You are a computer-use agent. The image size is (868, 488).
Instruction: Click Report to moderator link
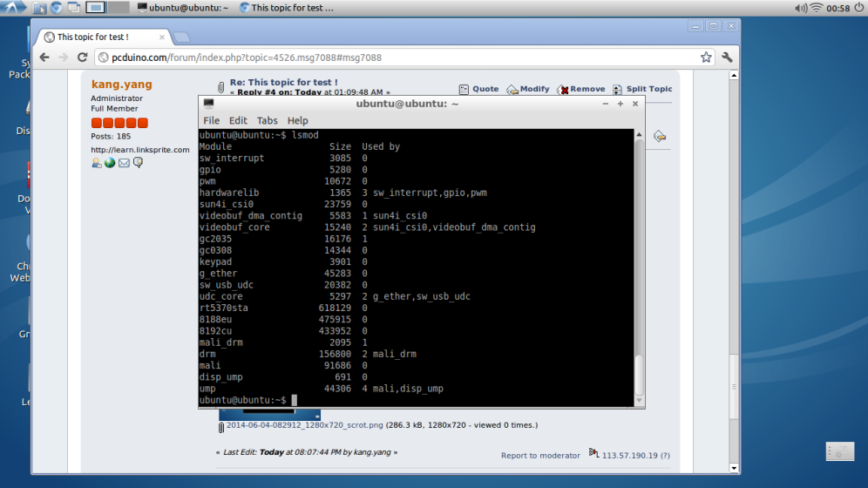coord(540,456)
